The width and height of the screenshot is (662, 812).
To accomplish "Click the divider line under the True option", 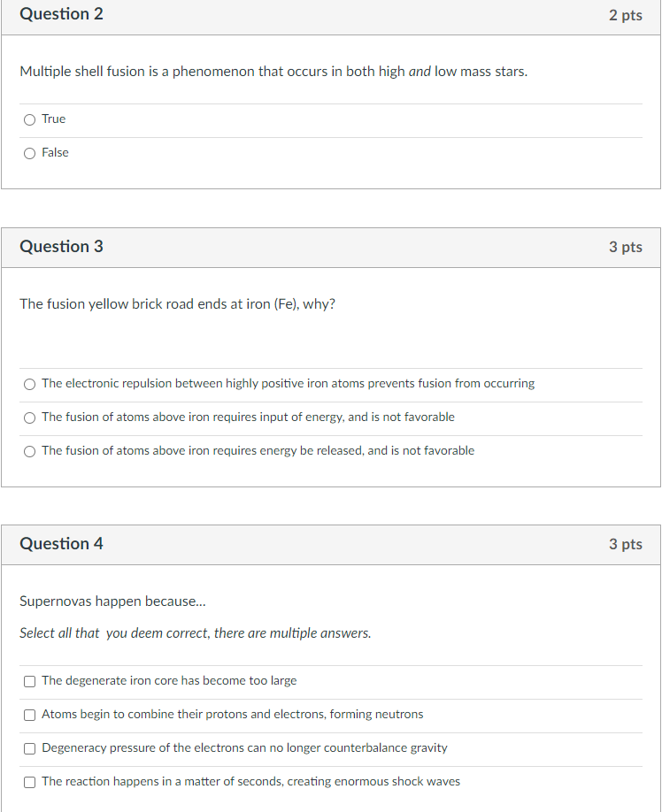I will (x=331, y=136).
